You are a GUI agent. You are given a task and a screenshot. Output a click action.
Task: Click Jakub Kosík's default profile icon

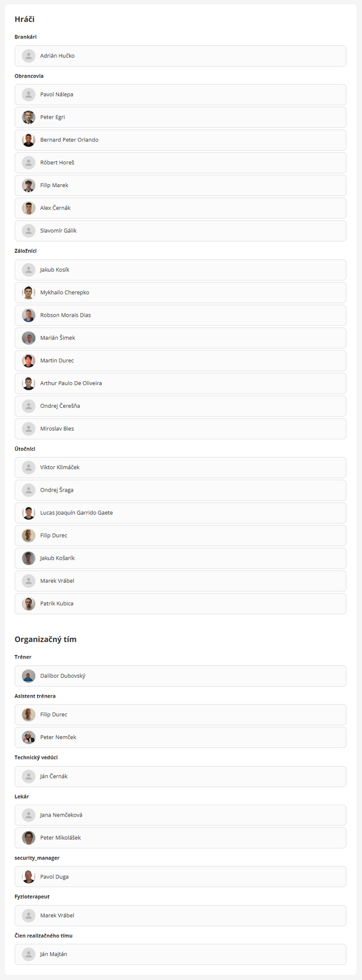[28, 270]
